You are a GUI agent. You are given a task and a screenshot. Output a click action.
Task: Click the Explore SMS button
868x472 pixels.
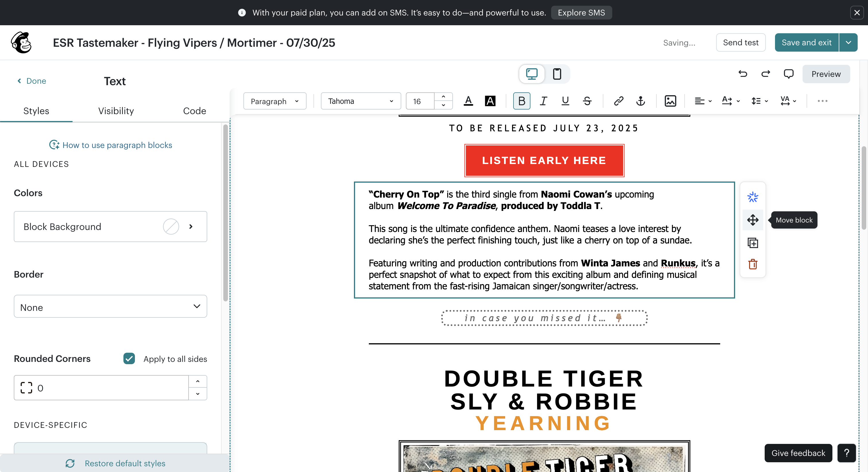581,12
